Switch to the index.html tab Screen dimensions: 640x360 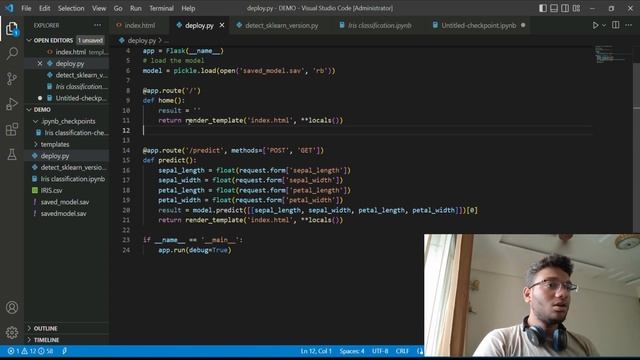click(x=140, y=25)
